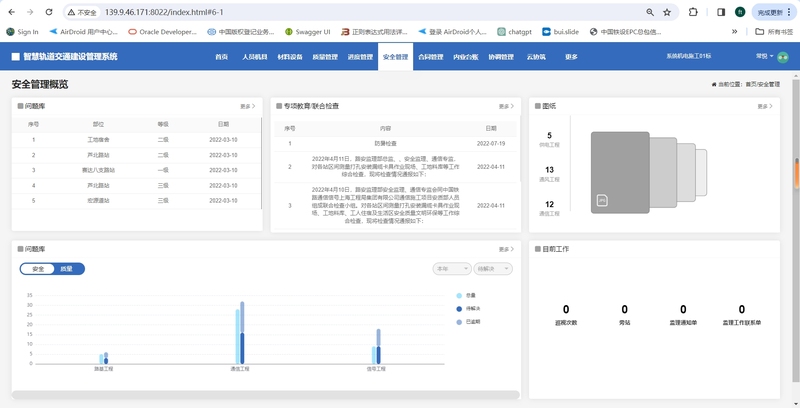
Task: Open the 合同管理 navigation tab
Action: pos(430,57)
